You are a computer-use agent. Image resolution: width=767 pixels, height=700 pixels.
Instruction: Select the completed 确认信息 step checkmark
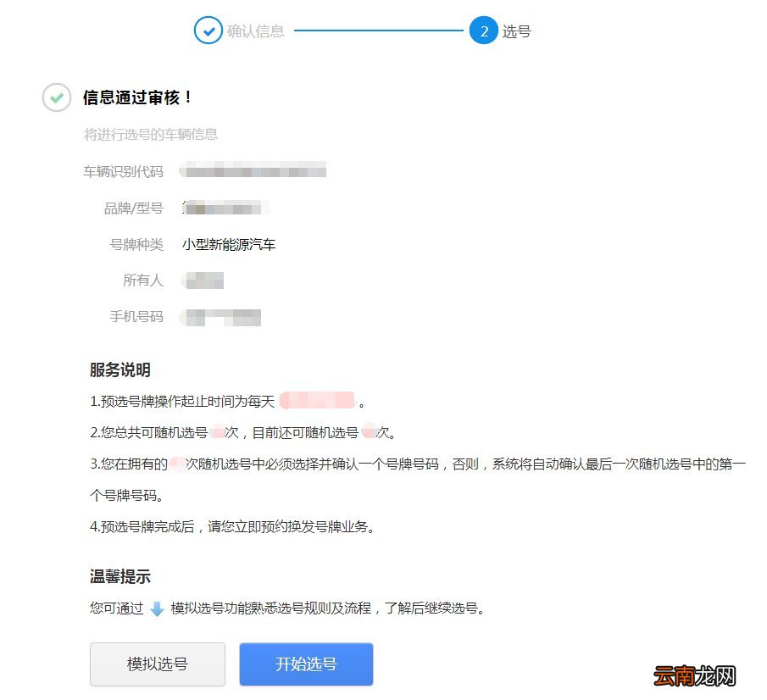point(208,31)
